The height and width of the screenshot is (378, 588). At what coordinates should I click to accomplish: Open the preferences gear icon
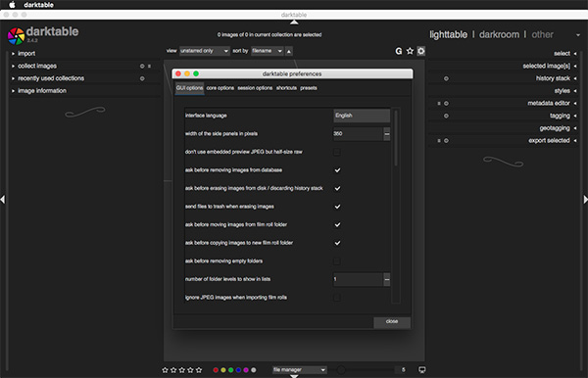coord(421,51)
